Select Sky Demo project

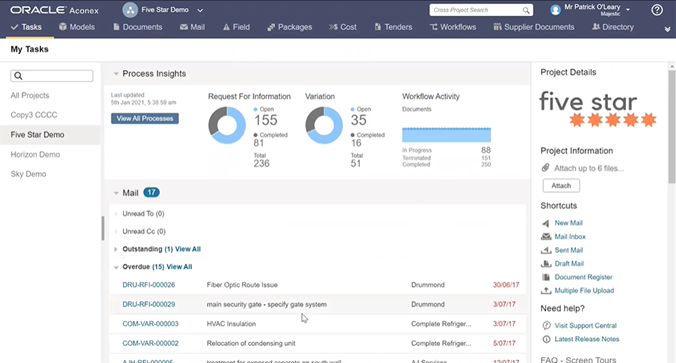28,174
